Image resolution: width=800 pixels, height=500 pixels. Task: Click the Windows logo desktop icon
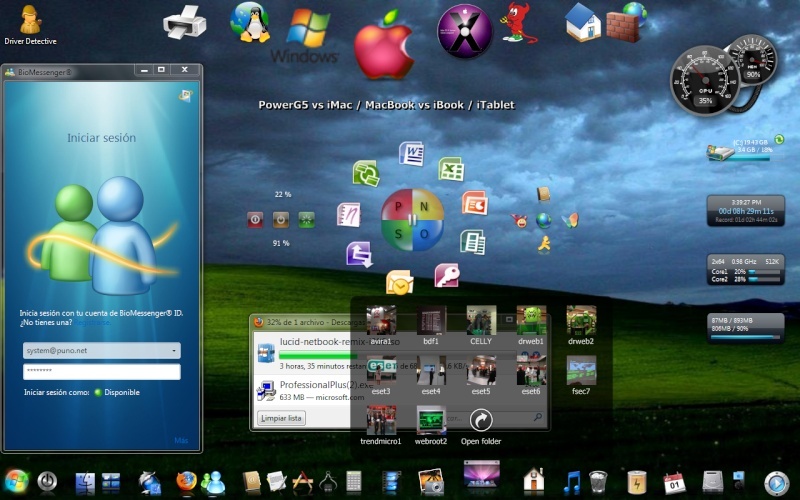point(305,36)
